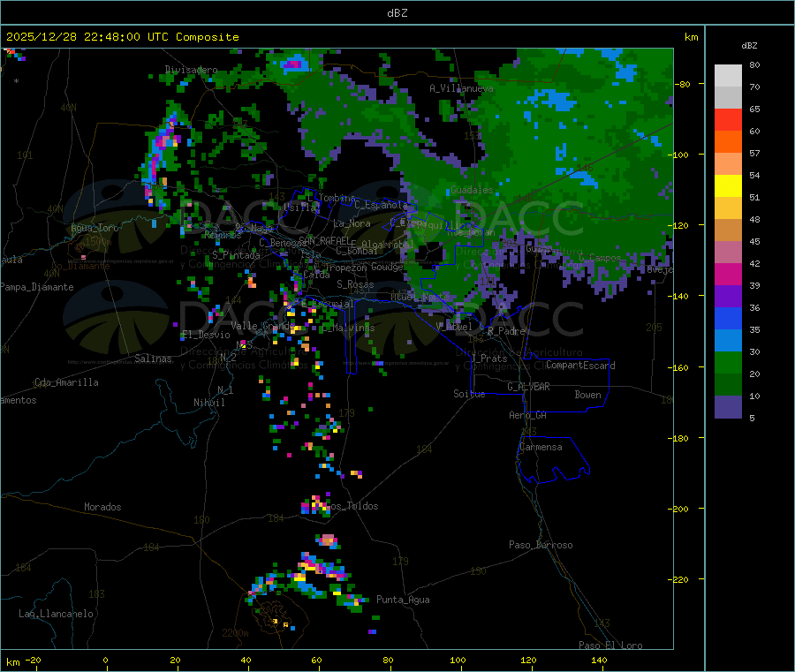The height and width of the screenshot is (672, 795).
Task: Click the Nihuil place label
Action: [x=208, y=403]
